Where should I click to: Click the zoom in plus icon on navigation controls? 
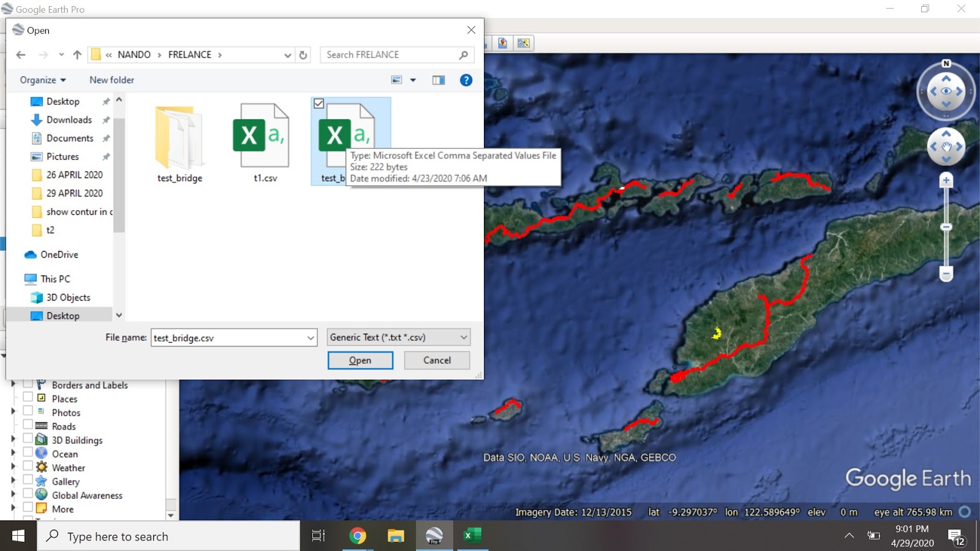click(946, 180)
